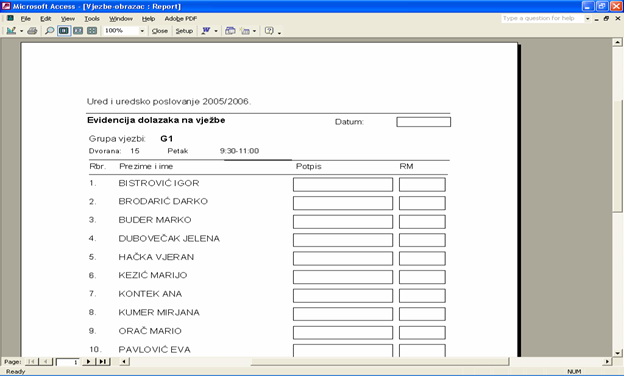This screenshot has width=626, height=377.
Task: Click the title Ured i uredsko poslovanje 2005/2006.
Action: (169, 101)
